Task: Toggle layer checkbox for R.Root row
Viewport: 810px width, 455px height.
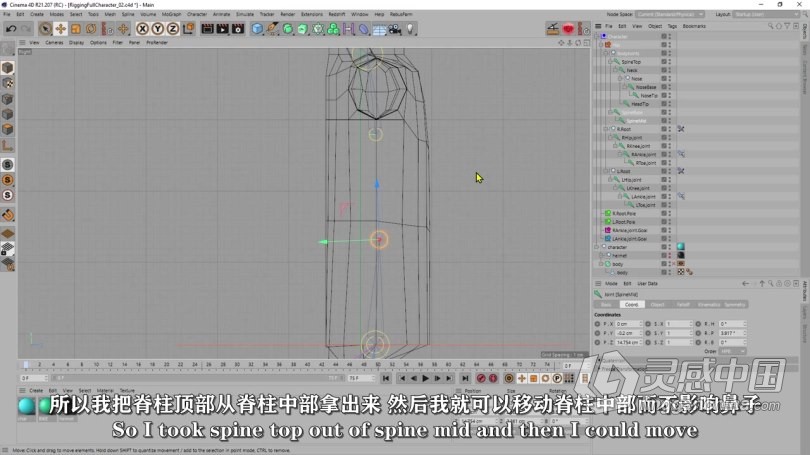Action: coord(664,129)
